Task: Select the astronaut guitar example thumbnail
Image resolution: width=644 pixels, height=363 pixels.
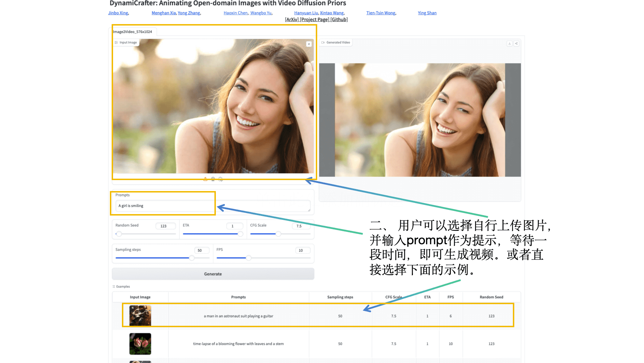Action: pyautogui.click(x=140, y=315)
